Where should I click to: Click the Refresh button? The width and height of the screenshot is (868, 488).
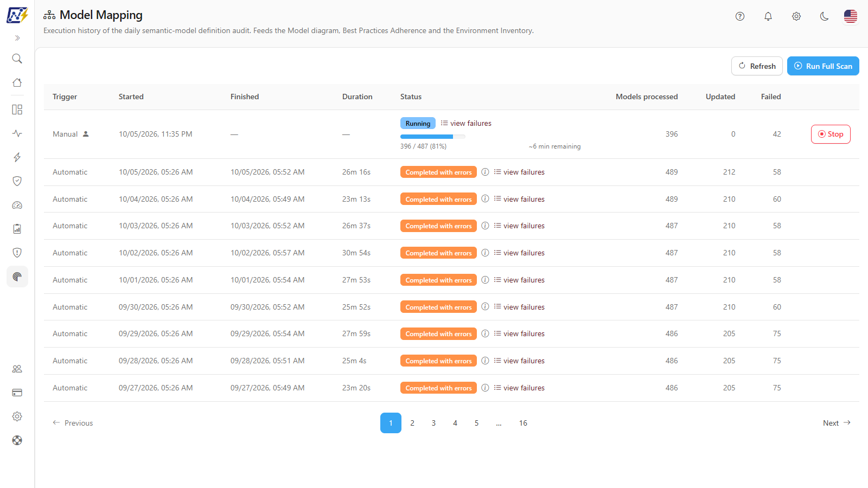(757, 66)
